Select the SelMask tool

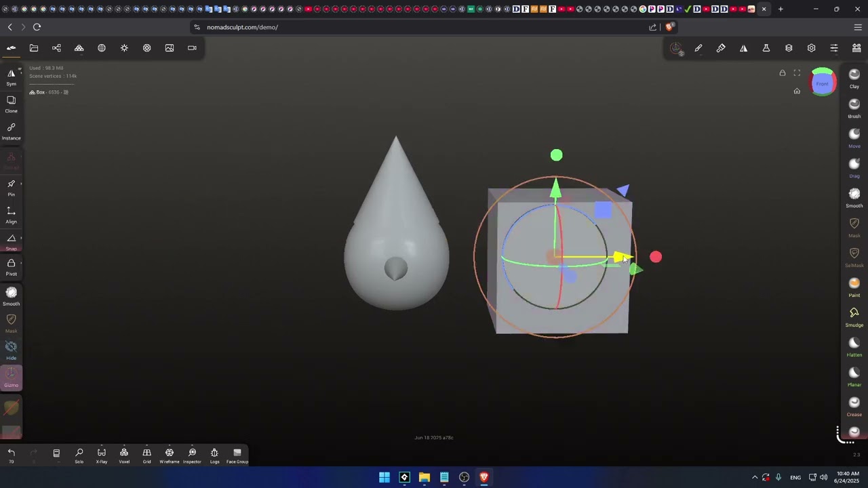point(854,257)
